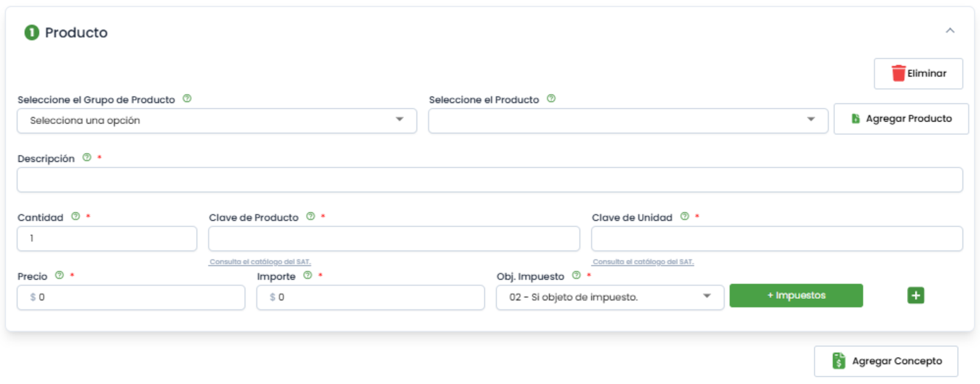The height and width of the screenshot is (384, 980).
Task: Click the Eliminar button with trash icon
Action: point(918,73)
